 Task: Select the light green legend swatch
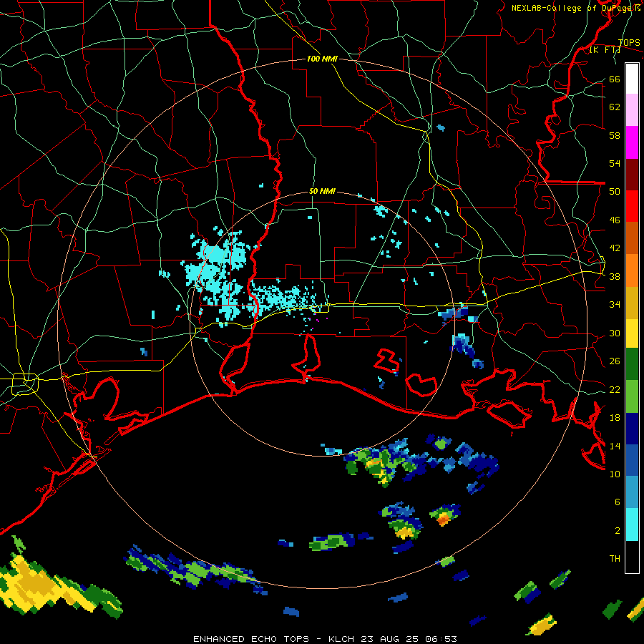point(632,396)
